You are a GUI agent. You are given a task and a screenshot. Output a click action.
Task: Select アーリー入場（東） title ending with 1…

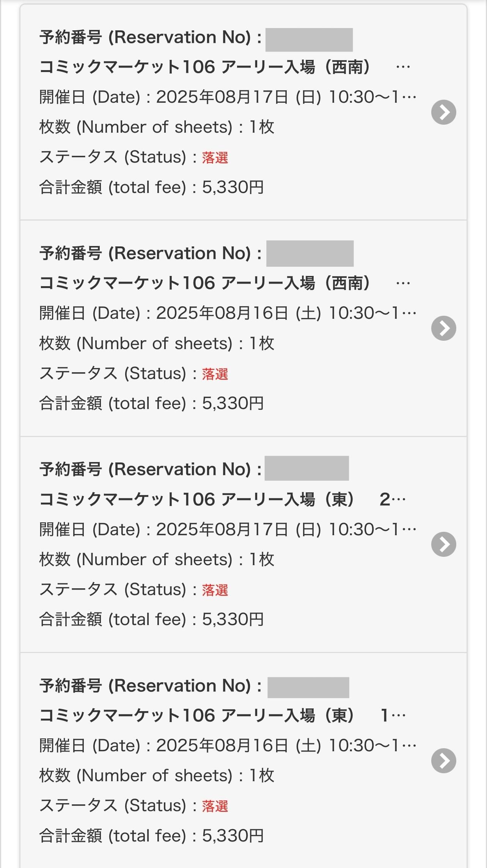pyautogui.click(x=223, y=715)
